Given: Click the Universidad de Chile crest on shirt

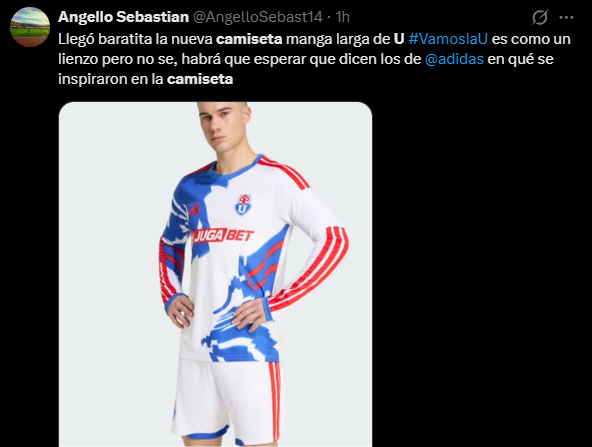Looking at the screenshot, I should (x=244, y=205).
